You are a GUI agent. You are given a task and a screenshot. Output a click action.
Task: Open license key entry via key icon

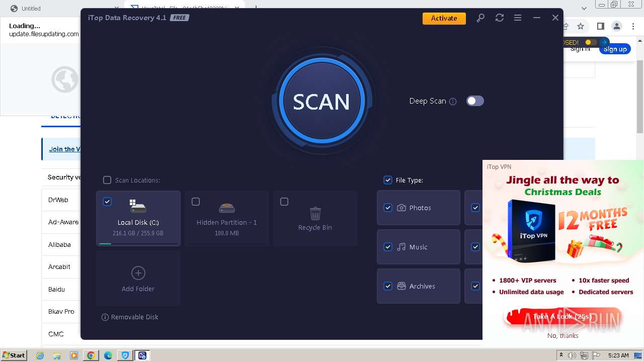click(x=480, y=18)
